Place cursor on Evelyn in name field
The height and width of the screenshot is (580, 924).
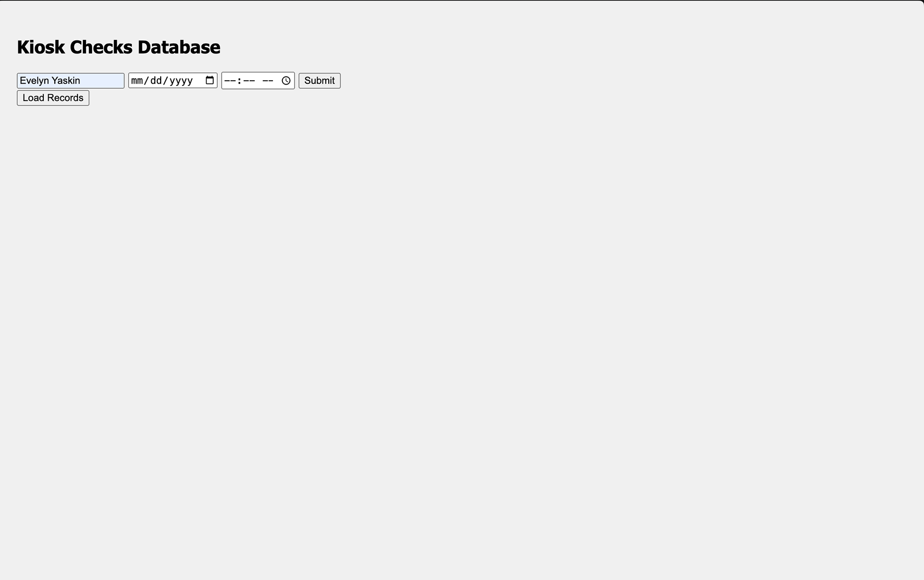(34, 80)
